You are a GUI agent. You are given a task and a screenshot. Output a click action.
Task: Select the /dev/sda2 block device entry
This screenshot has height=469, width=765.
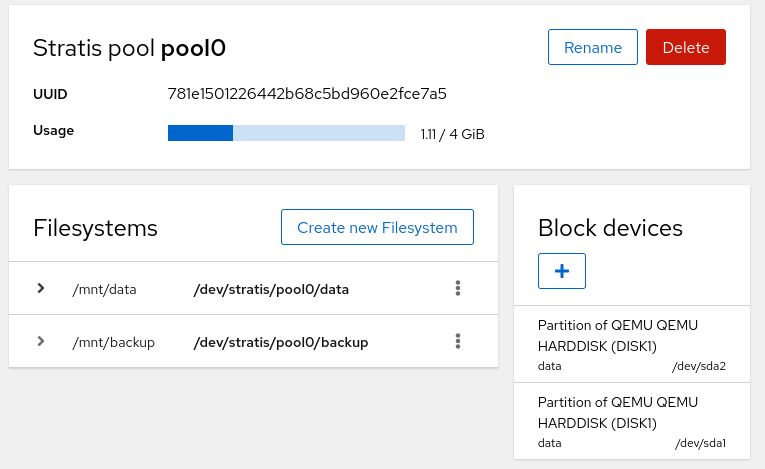631,345
